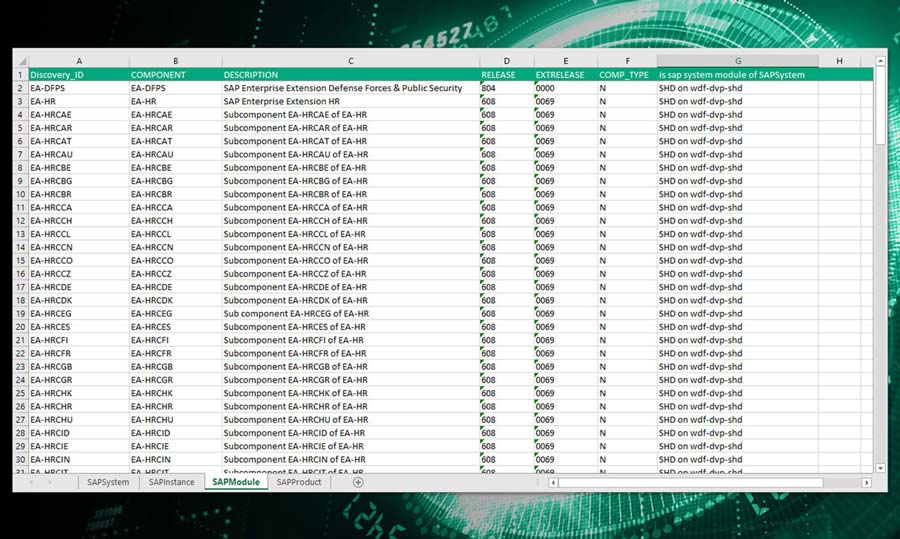Select row 1 header number
Image resolution: width=900 pixels, height=539 pixels.
[x=21, y=75]
